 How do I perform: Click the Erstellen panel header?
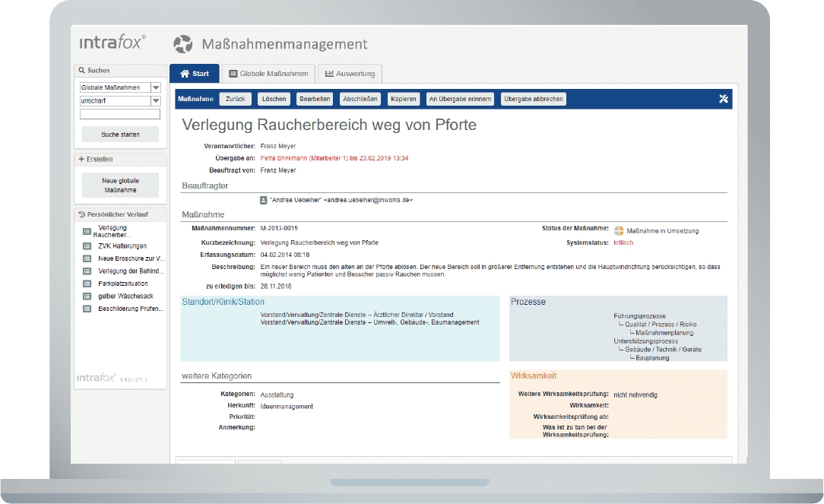pyautogui.click(x=120, y=159)
